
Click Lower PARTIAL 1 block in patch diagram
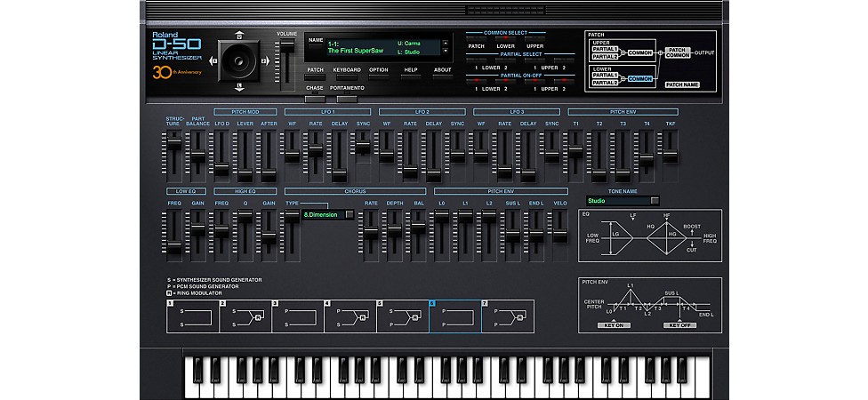point(605,75)
